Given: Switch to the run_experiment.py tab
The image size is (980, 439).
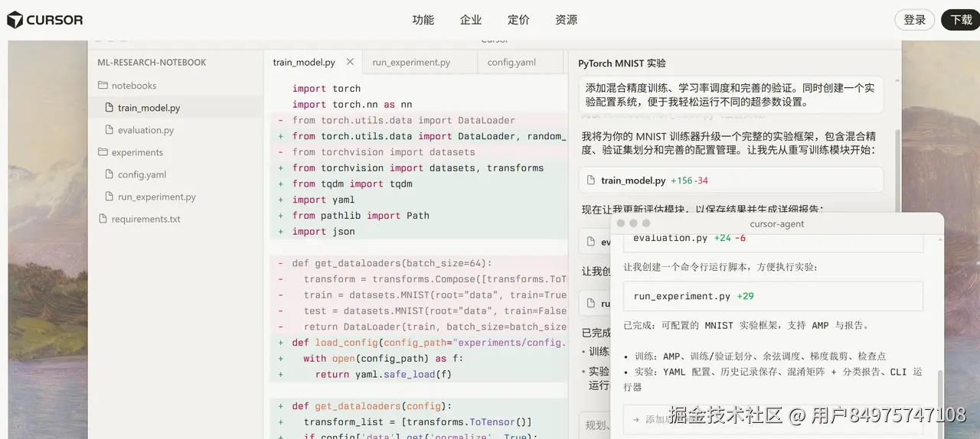Looking at the screenshot, I should (x=411, y=63).
